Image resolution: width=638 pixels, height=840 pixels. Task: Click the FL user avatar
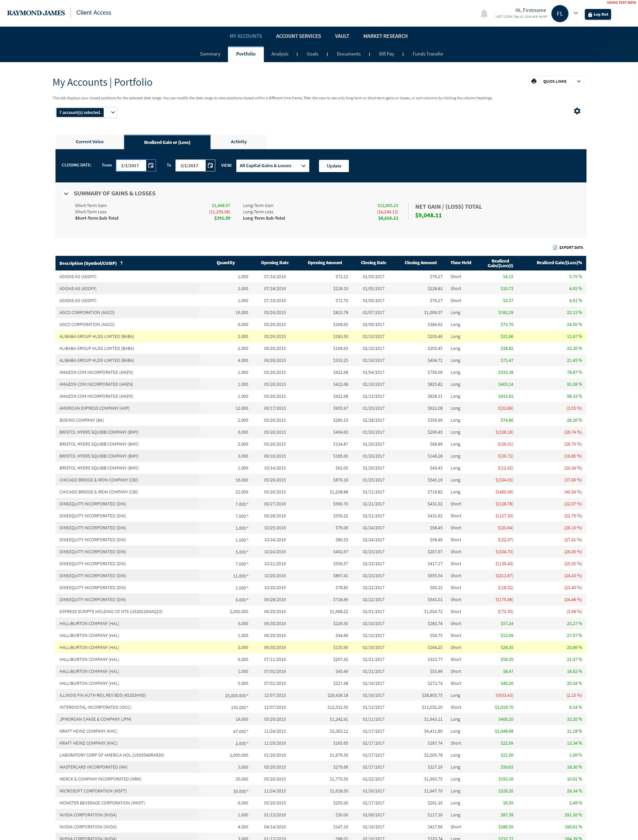[x=559, y=14]
